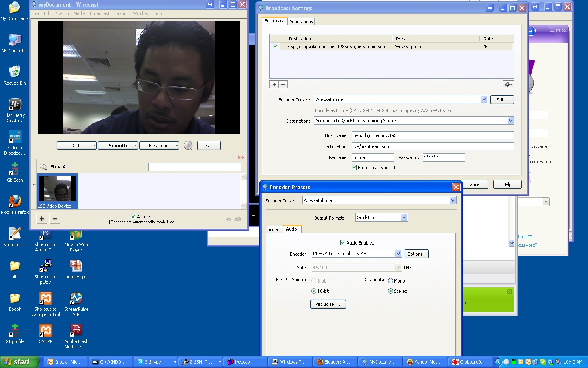The height and width of the screenshot is (368, 588).
Task: Click the Show All magnifier icon
Action: [43, 167]
